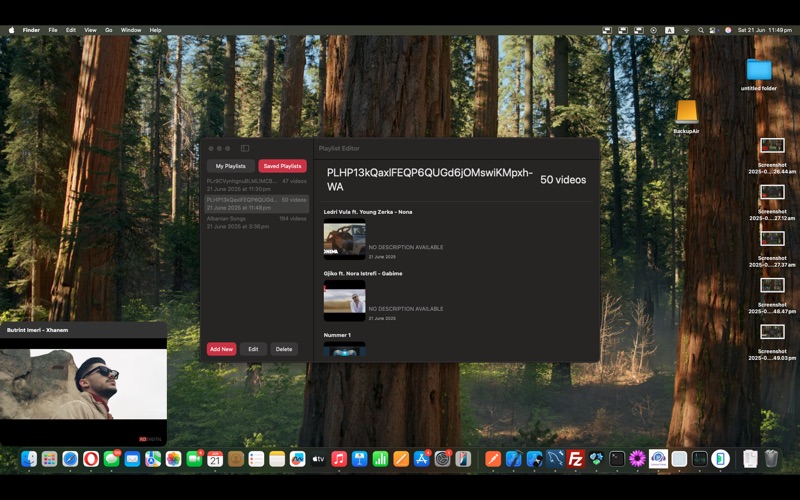Click the Edit playlist button

[x=253, y=349]
